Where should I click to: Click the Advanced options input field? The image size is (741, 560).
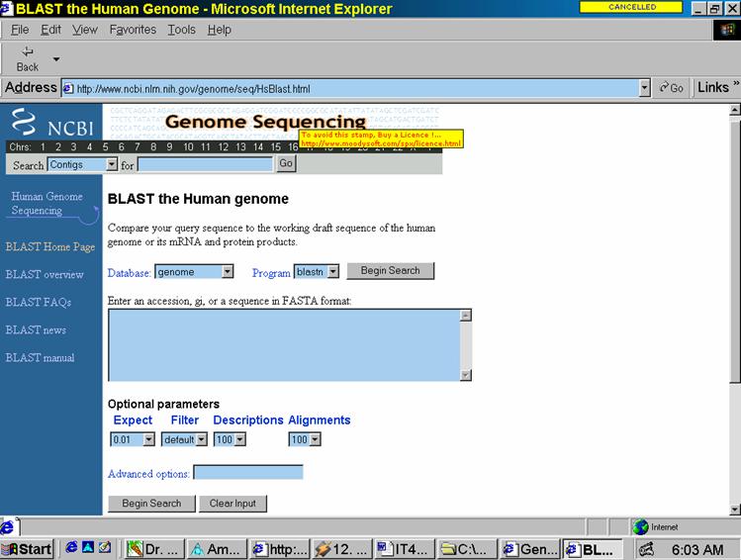(x=248, y=472)
